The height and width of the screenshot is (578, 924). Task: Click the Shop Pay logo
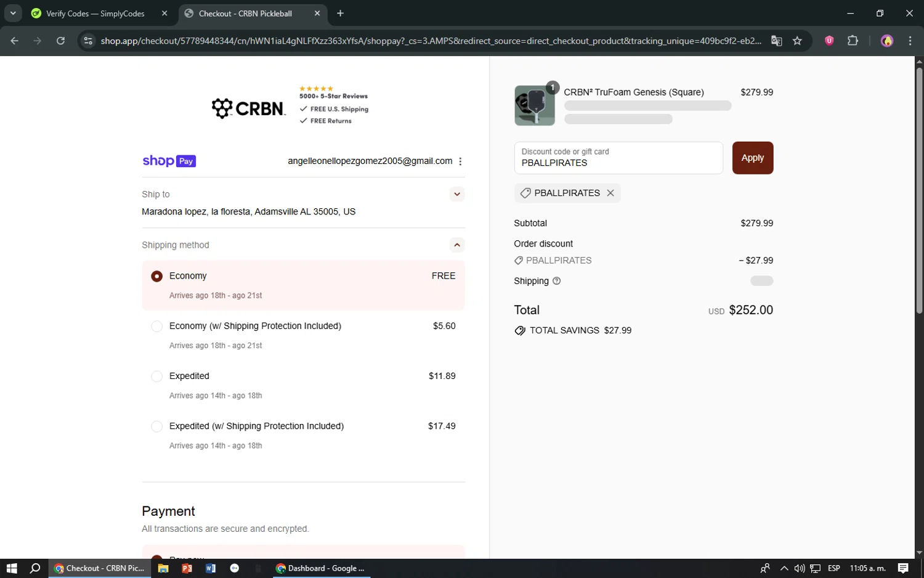pyautogui.click(x=169, y=161)
